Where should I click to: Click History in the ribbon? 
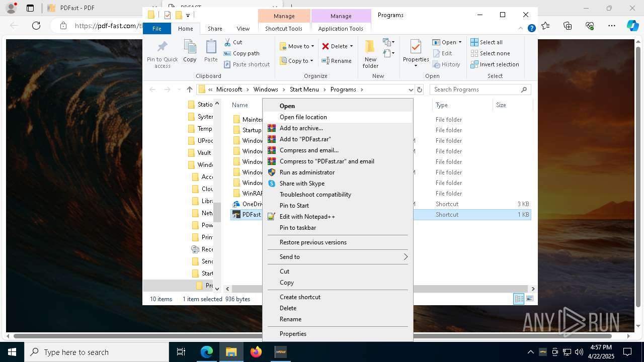[x=446, y=64]
